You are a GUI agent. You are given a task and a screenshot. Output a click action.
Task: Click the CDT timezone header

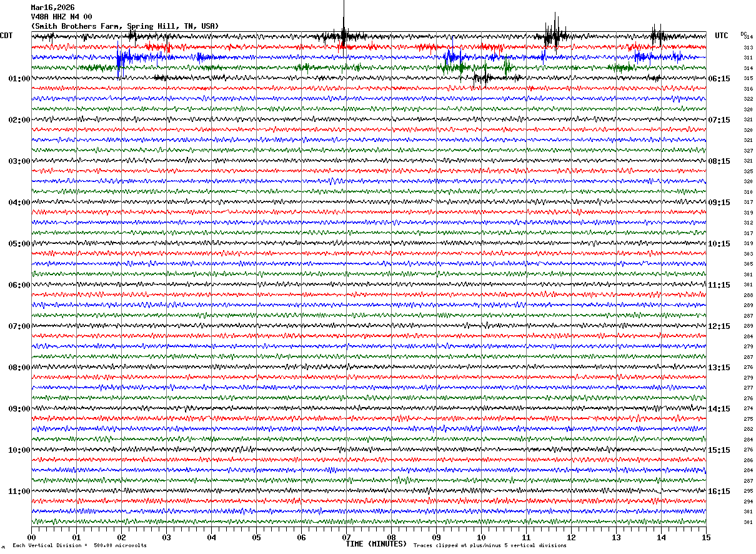(x=6, y=36)
